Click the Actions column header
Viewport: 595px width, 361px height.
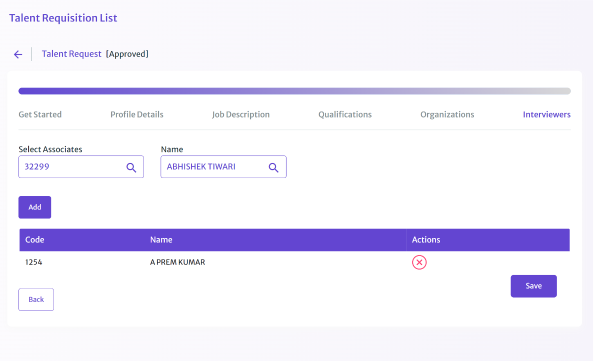[x=426, y=240]
